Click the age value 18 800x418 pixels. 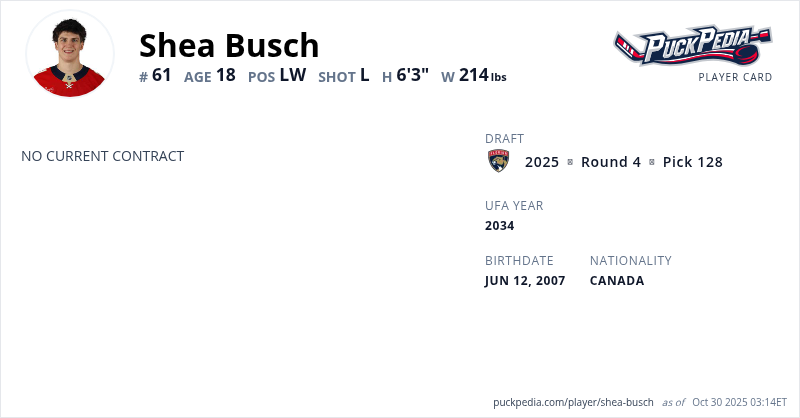click(226, 75)
